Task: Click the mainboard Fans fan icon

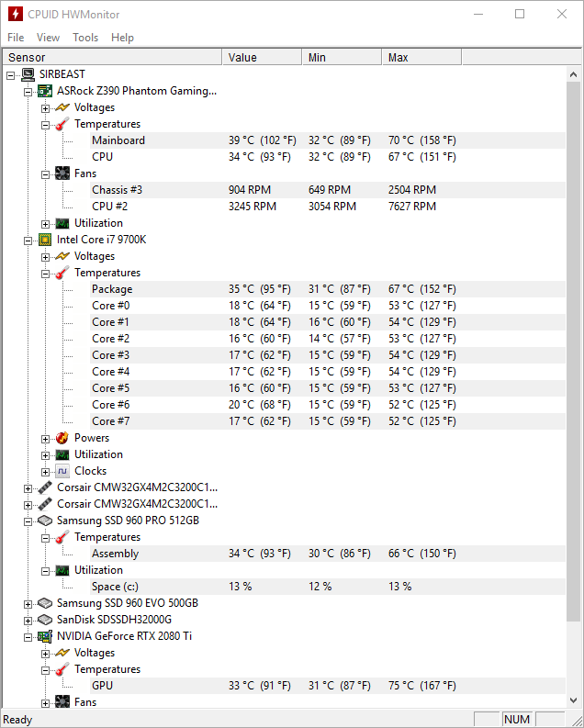Action: click(62, 174)
